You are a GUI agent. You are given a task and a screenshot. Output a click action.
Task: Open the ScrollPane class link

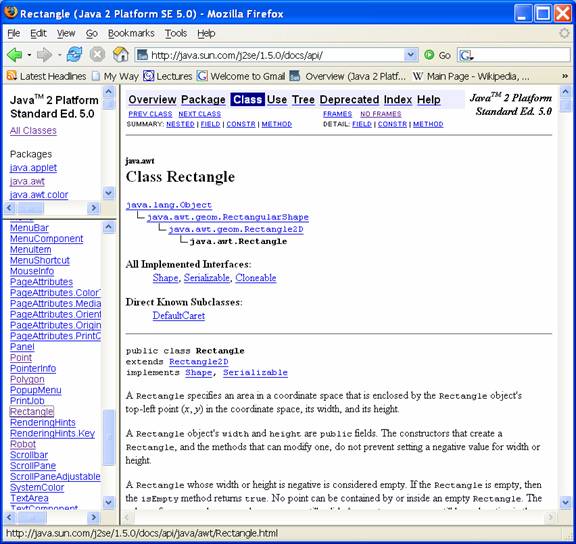[33, 466]
